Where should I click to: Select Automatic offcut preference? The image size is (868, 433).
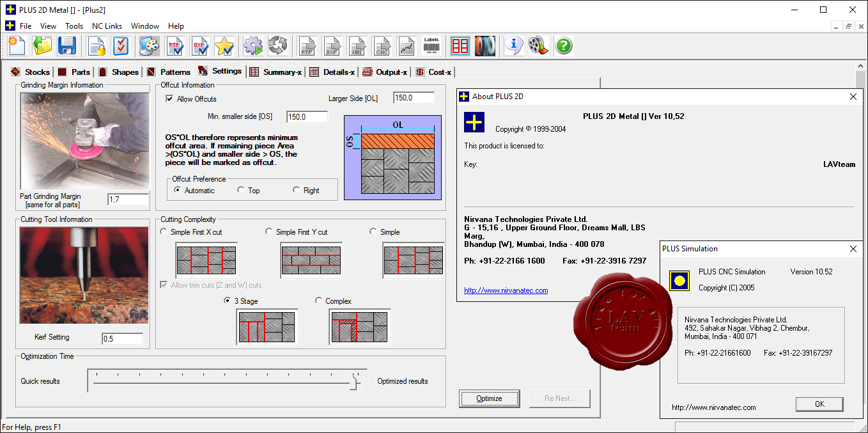click(x=178, y=191)
